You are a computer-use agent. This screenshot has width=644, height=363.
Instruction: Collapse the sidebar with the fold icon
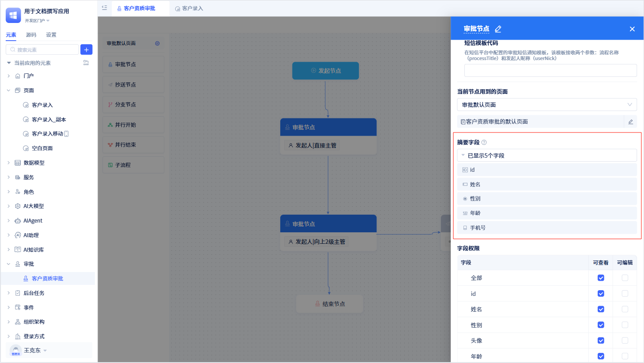(105, 8)
